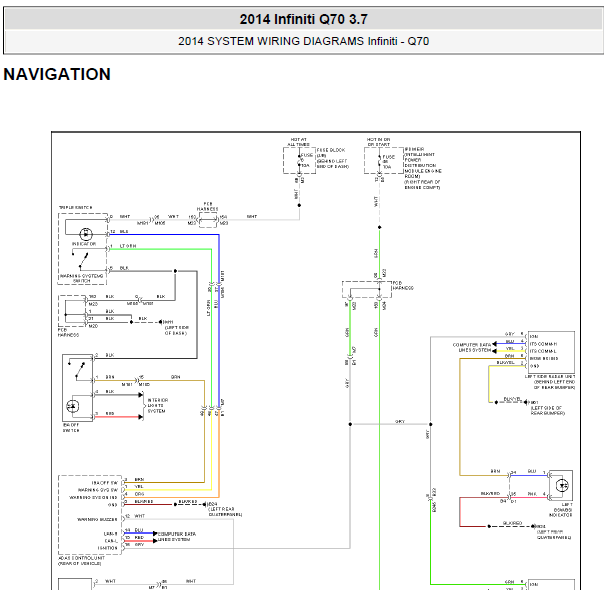
Task: Click the "M411 (LEFT SIDE OF DASH)" ground label
Action: tap(176, 328)
